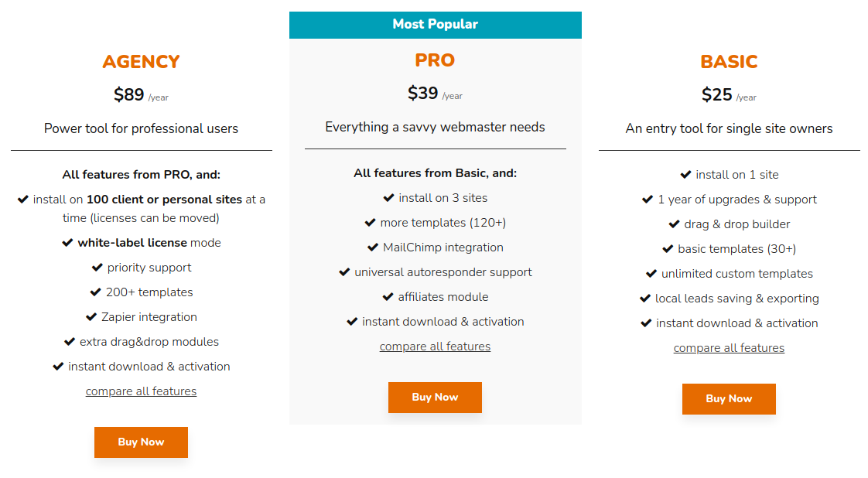Open compare all features under Basic plan

coord(729,348)
